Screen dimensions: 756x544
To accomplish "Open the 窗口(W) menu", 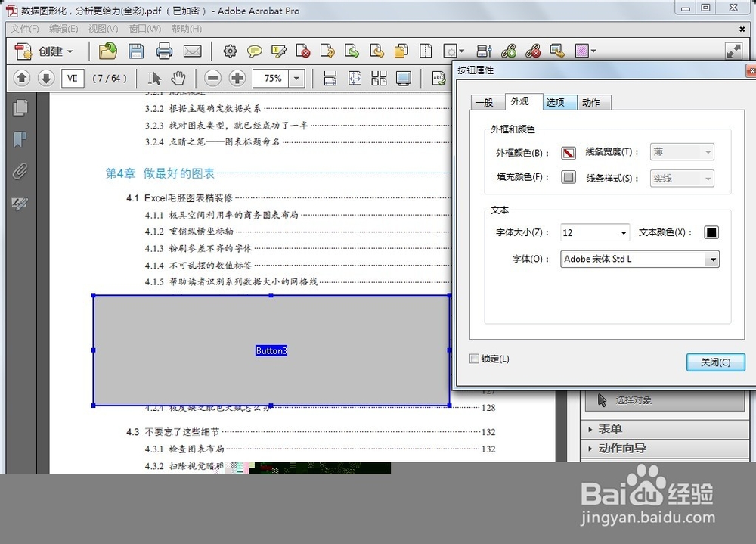I will 144,29.
